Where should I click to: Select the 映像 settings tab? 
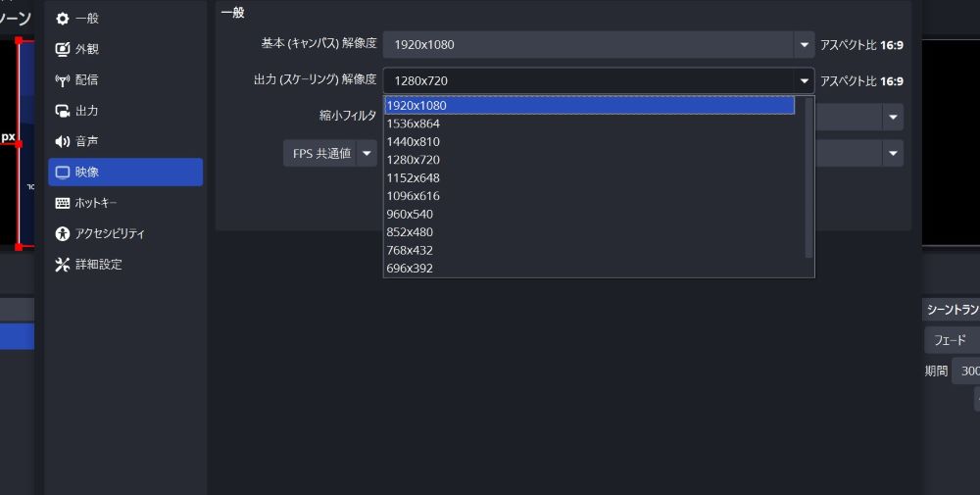tap(125, 172)
